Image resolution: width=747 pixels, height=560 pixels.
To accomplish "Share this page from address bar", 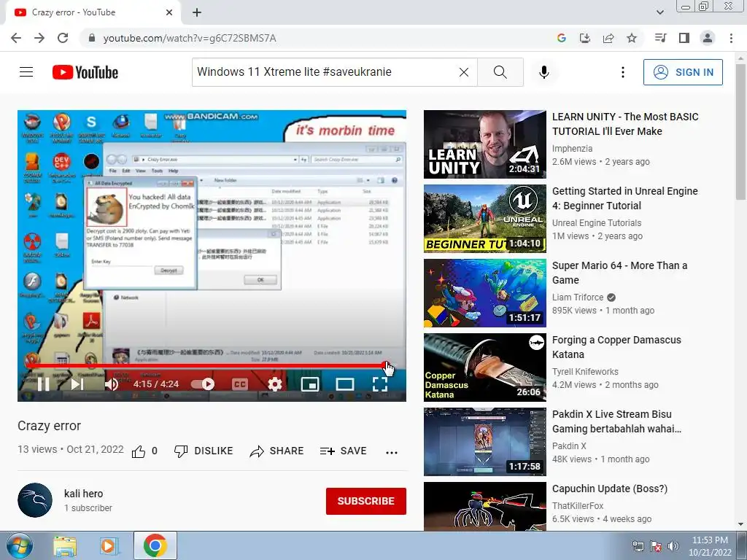I will 608,38.
